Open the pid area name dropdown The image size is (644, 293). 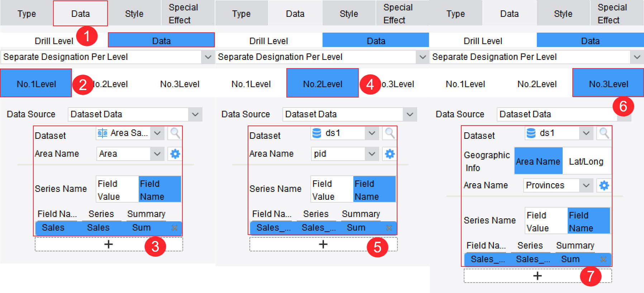tap(372, 154)
